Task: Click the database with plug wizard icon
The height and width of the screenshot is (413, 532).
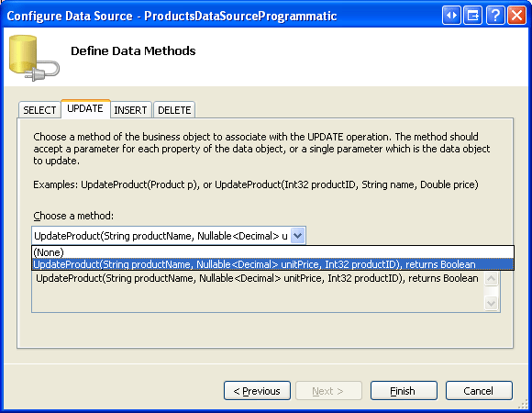Action: [34, 58]
